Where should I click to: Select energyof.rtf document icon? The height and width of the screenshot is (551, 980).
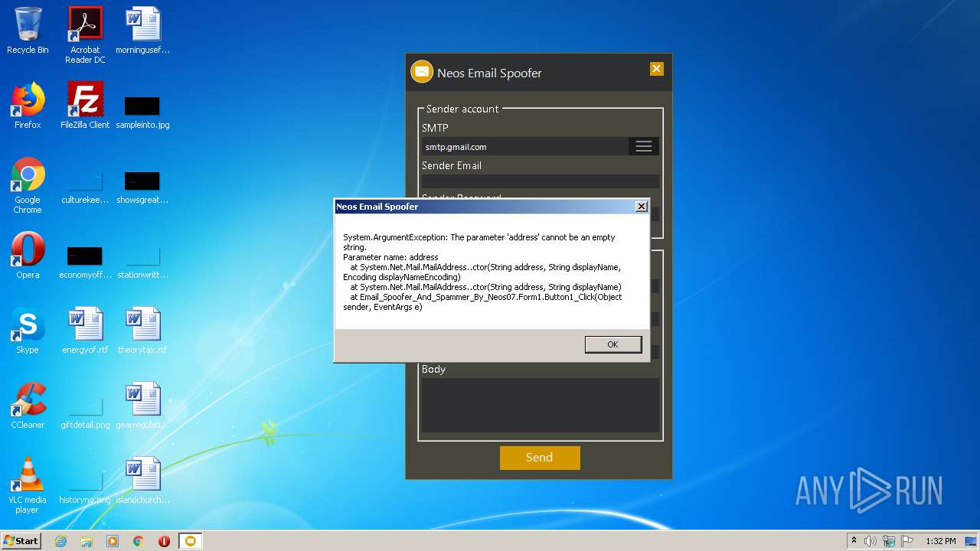click(x=85, y=331)
